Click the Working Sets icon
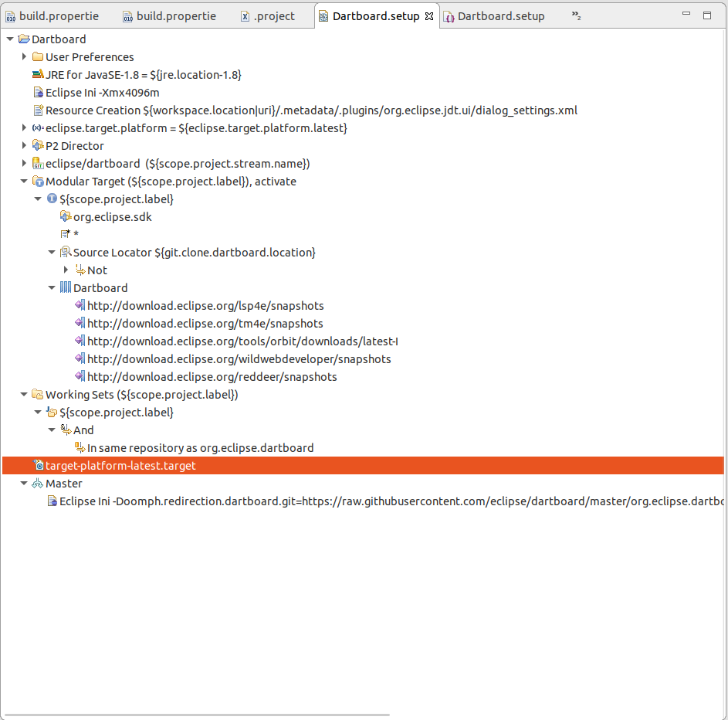 tap(38, 394)
